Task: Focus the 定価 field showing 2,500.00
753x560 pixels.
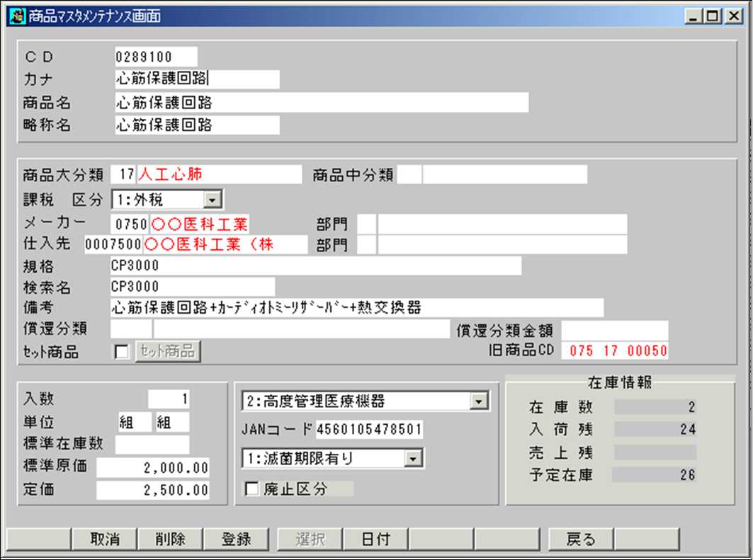Action: (x=153, y=490)
